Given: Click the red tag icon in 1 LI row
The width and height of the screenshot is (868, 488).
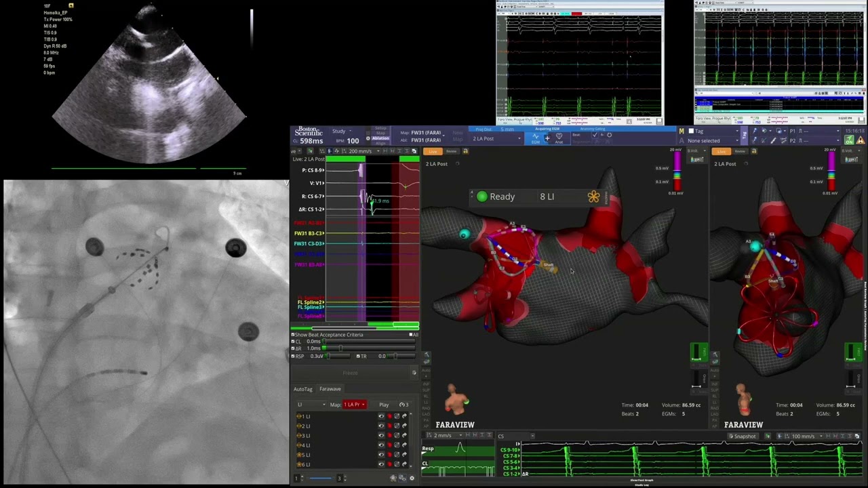Looking at the screenshot, I should (x=389, y=416).
